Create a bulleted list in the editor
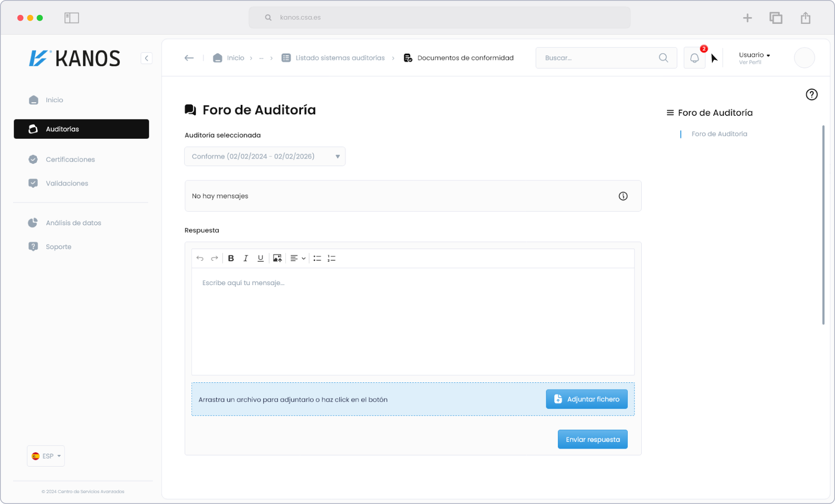Viewport: 835px width, 504px height. [317, 258]
